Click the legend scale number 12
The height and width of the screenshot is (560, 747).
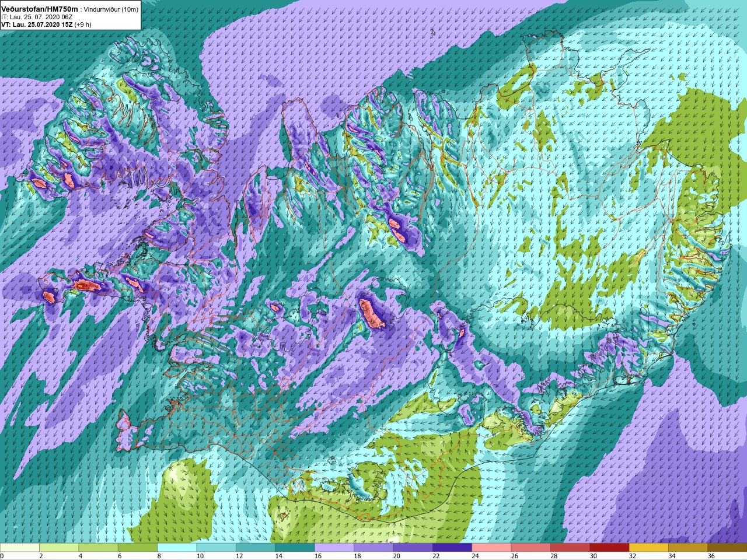(x=239, y=556)
